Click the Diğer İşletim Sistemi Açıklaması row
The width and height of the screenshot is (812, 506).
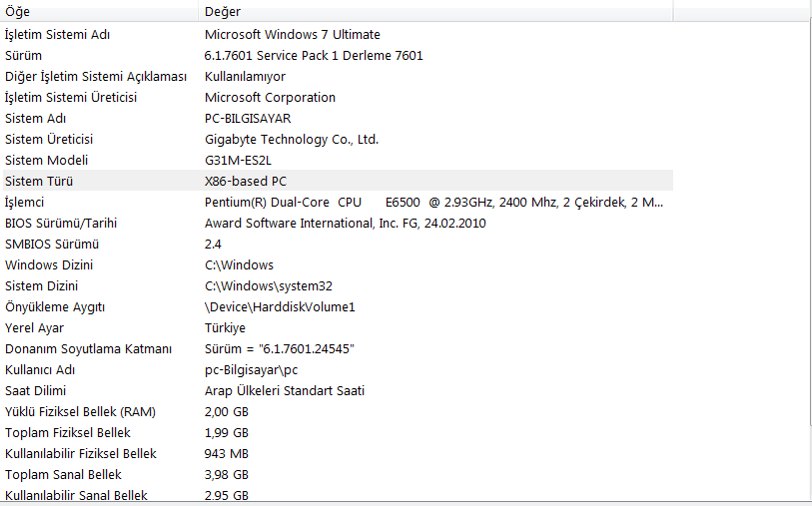(x=95, y=77)
